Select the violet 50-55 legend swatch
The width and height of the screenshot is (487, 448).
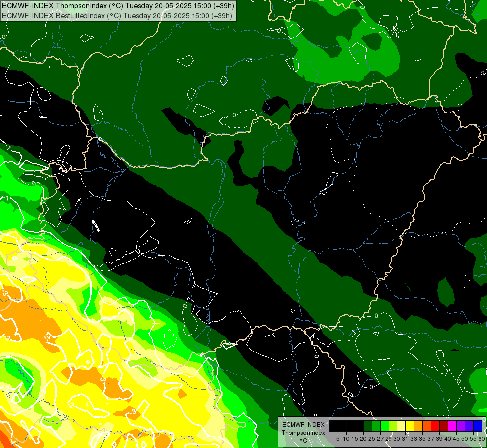click(x=469, y=426)
